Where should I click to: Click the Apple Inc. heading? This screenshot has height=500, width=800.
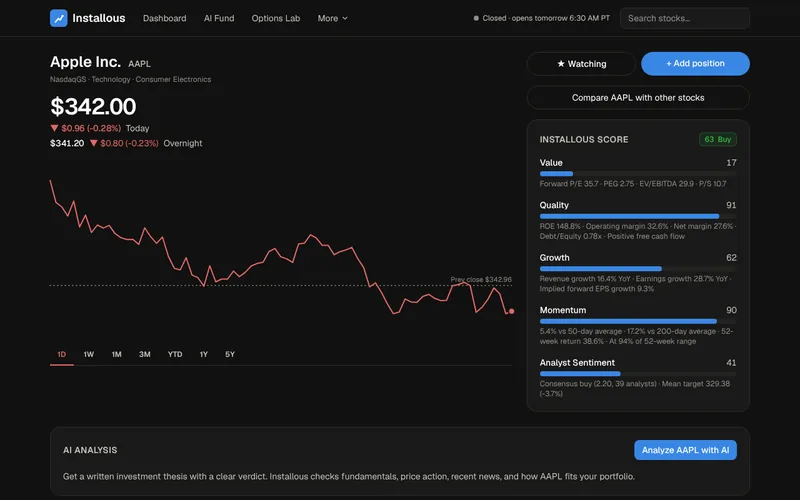(x=85, y=62)
